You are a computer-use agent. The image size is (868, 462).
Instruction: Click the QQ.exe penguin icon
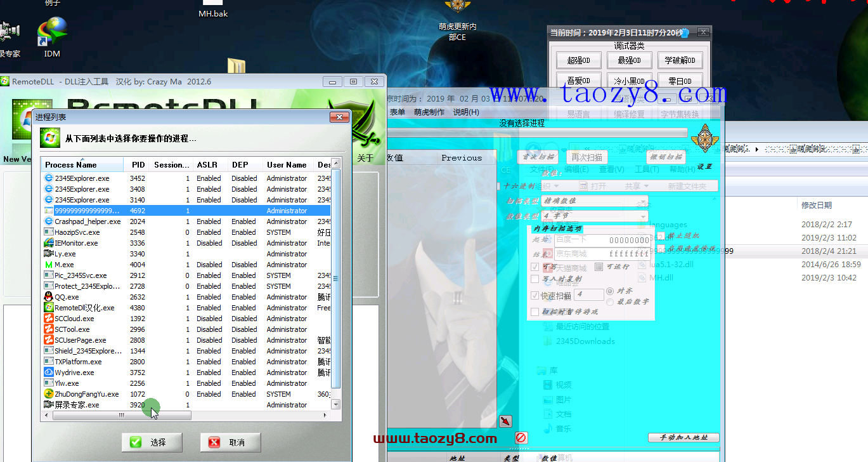coord(49,297)
